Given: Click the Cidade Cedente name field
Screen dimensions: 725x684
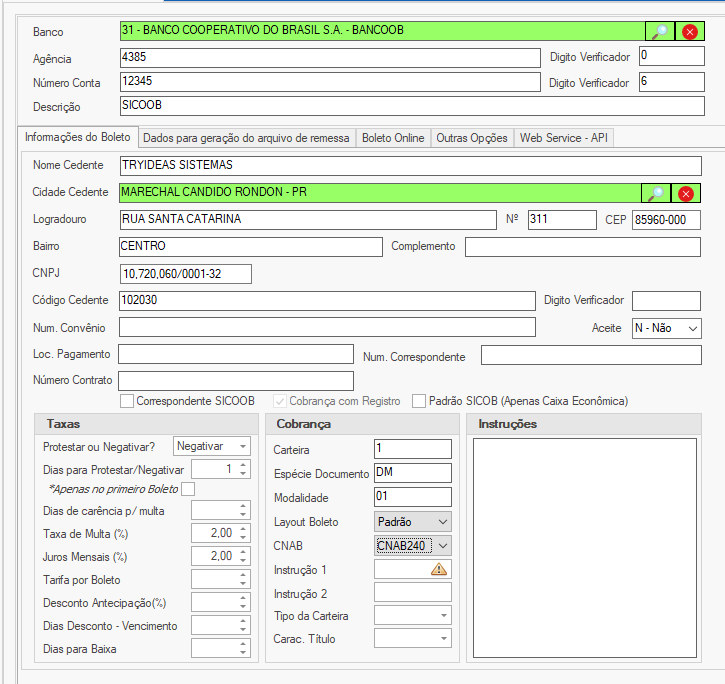Looking at the screenshot, I should [380, 193].
